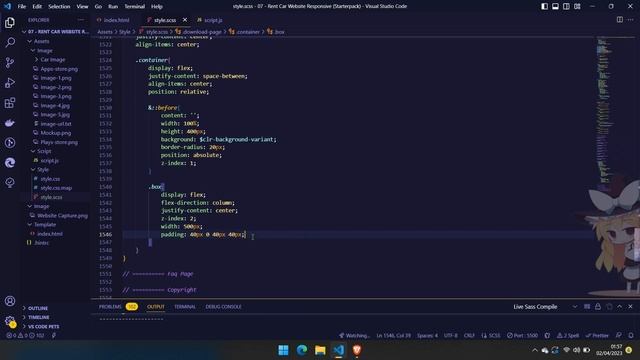Screen dimensions: 640x360
Task: Open the Windows Start menu
Action: pos(283,350)
